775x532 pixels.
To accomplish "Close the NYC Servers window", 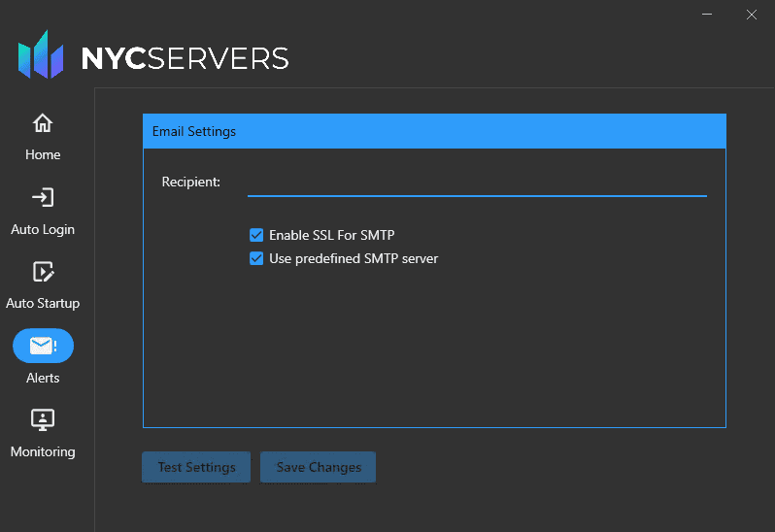I will tap(751, 15).
